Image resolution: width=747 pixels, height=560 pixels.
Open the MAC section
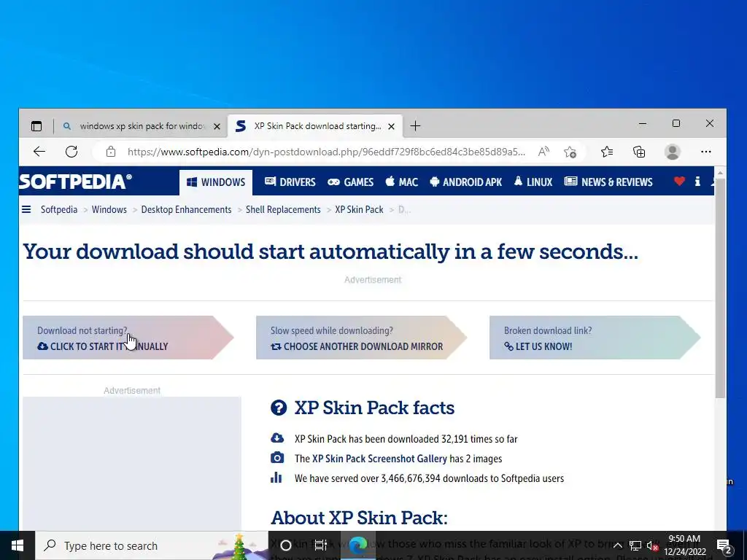pos(402,182)
